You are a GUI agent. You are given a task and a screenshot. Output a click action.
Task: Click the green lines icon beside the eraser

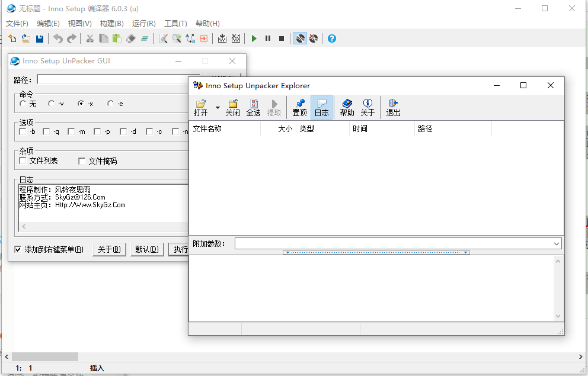pyautogui.click(x=145, y=38)
